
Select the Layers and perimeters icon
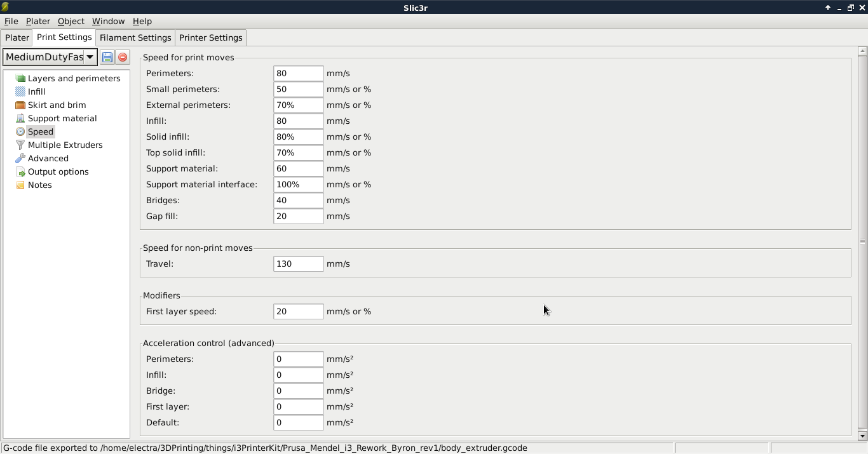pos(20,78)
